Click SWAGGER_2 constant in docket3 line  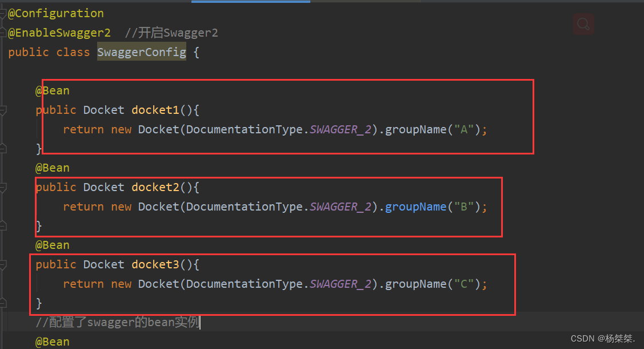(341, 284)
